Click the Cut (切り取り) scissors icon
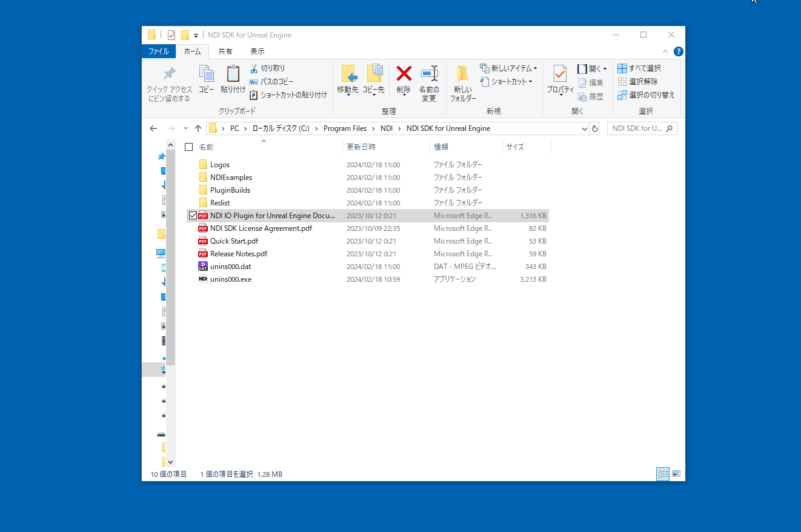This screenshot has height=532, width=801. coord(254,68)
